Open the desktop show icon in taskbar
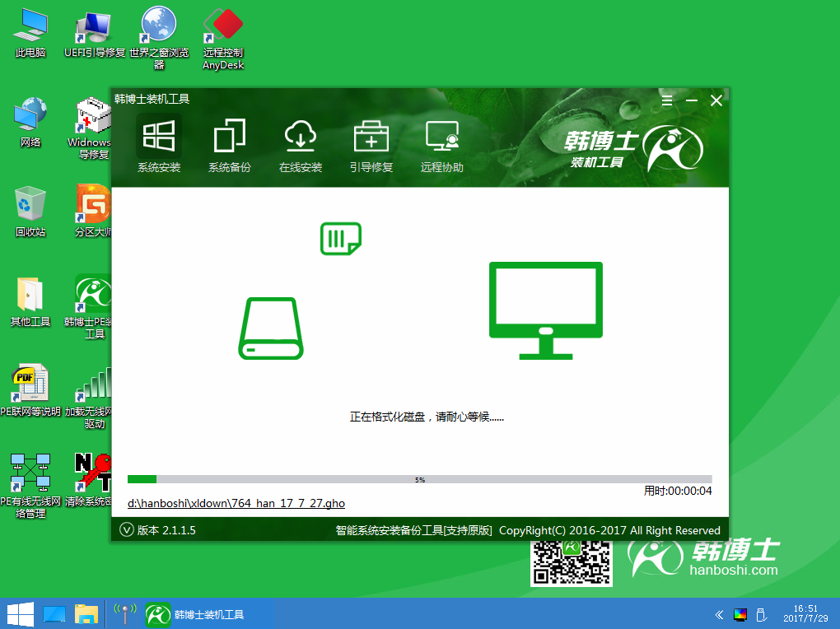The image size is (840, 629). [x=54, y=614]
